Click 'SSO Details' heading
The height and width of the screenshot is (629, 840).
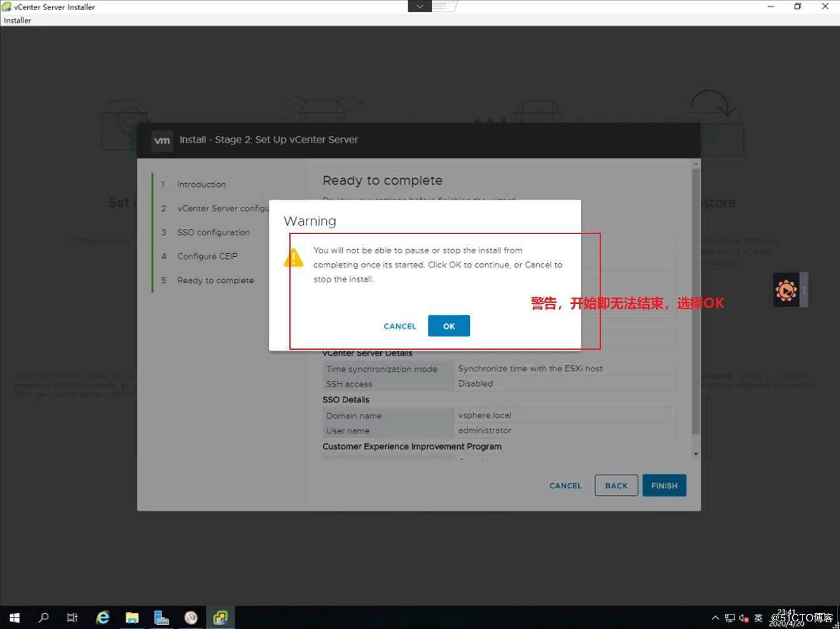click(x=346, y=399)
